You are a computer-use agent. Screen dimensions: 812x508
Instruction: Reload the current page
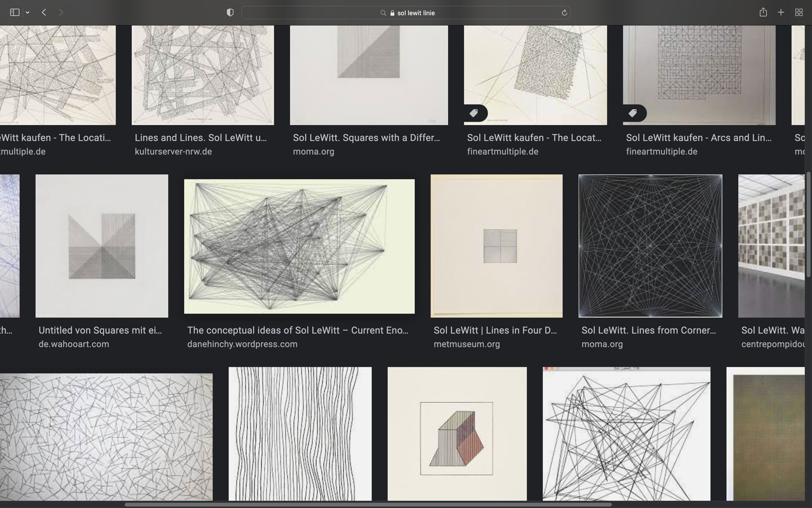pyautogui.click(x=564, y=13)
